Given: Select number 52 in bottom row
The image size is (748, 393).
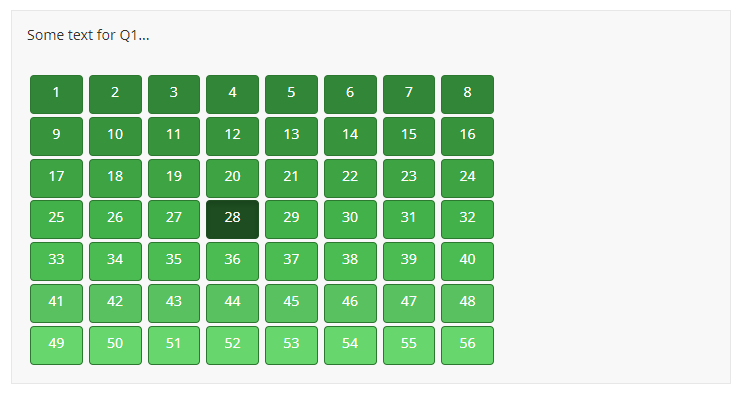Looking at the screenshot, I should point(232,345).
